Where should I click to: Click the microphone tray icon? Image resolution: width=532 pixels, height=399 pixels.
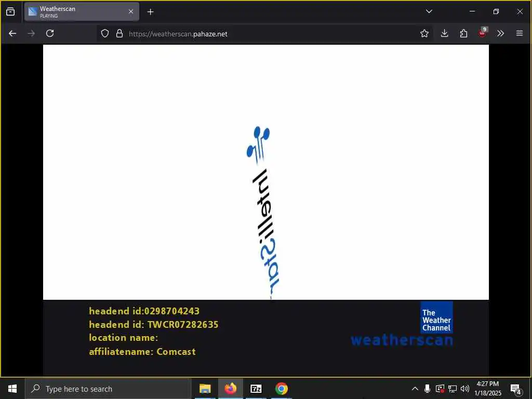[428, 389]
